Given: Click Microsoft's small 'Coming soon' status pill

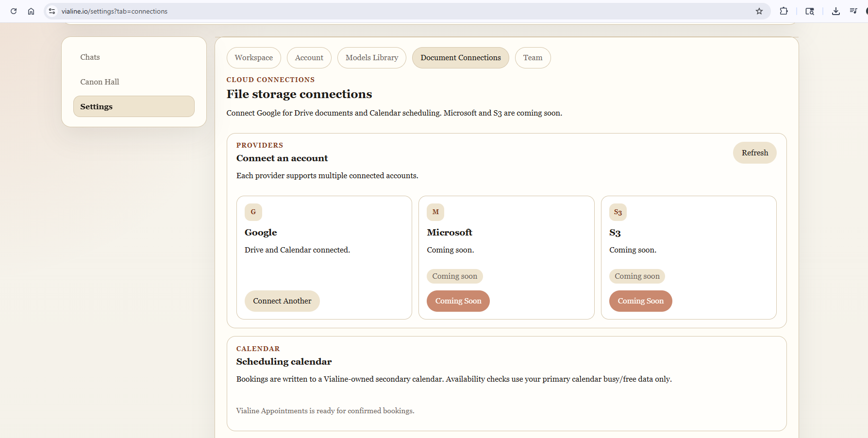Looking at the screenshot, I should (455, 276).
